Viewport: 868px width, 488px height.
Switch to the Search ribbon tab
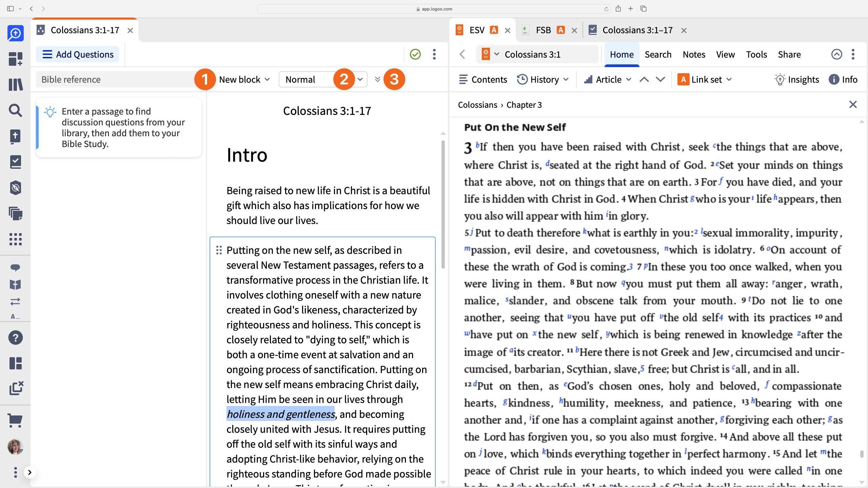[x=658, y=55]
